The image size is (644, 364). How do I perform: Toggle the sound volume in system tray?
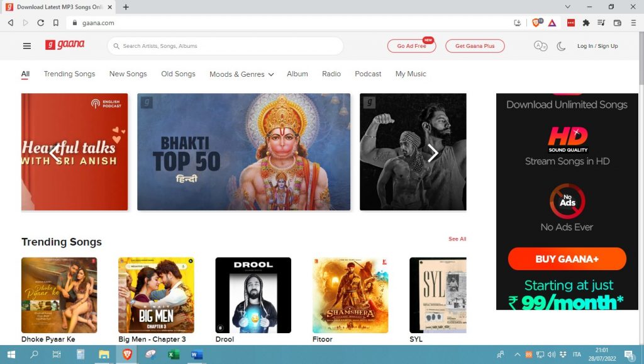pyautogui.click(x=551, y=355)
